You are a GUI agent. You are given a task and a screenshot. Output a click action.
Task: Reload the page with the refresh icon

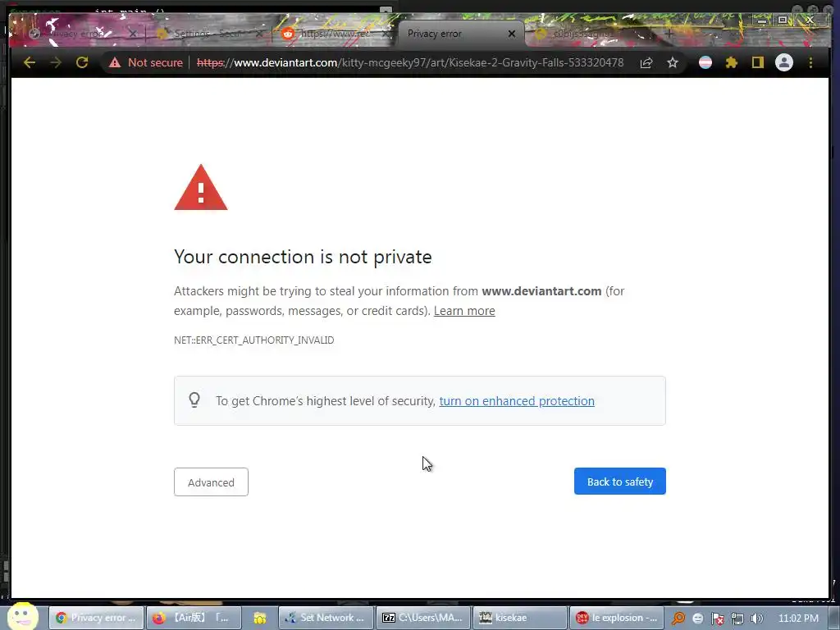point(82,62)
